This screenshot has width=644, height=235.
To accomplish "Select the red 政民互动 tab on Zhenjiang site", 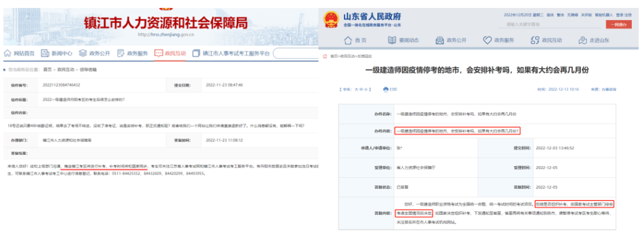I will click(x=170, y=54).
